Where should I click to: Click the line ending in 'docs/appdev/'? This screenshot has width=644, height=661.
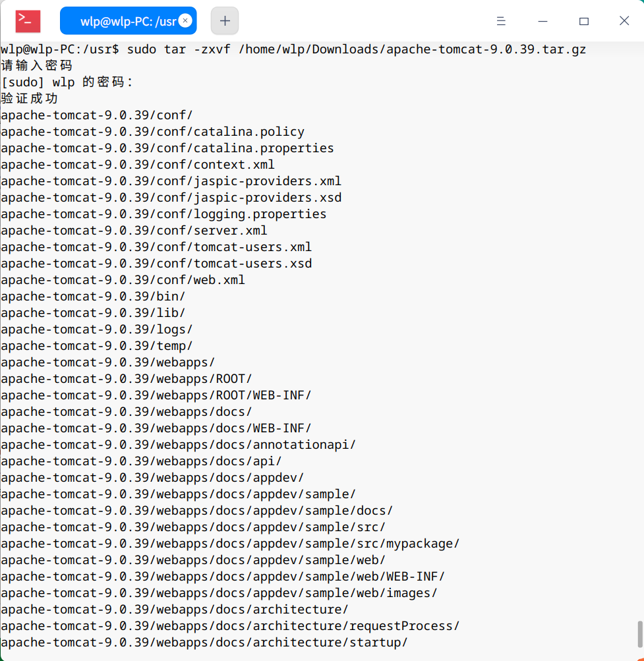pos(152,477)
